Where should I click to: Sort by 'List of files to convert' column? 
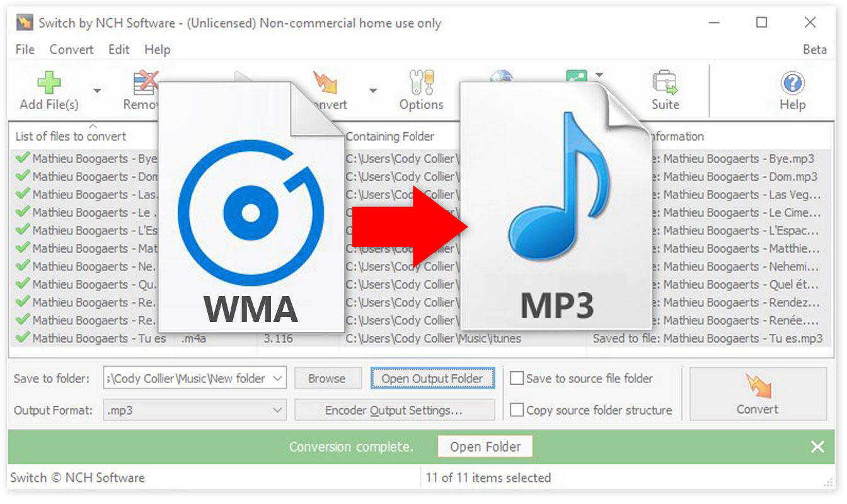tap(71, 136)
